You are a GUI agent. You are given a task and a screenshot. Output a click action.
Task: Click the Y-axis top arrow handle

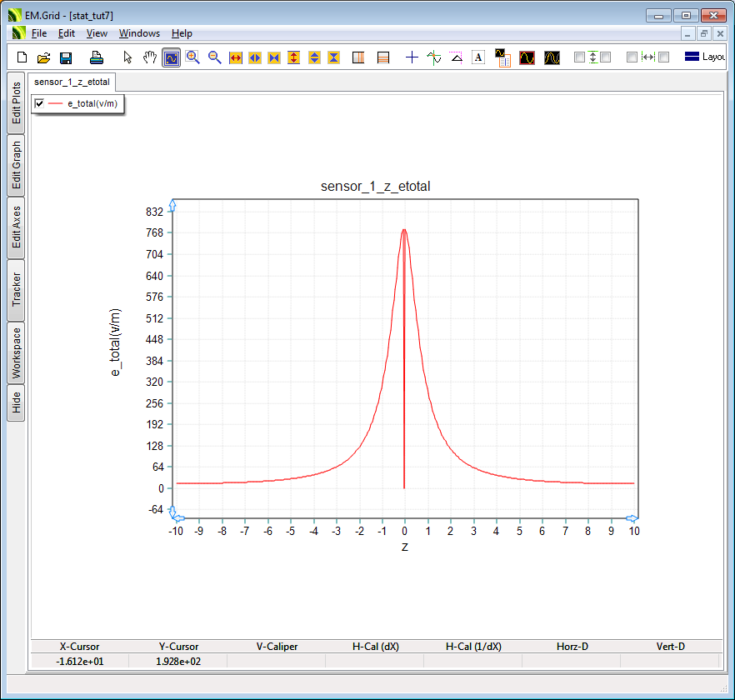[172, 204]
